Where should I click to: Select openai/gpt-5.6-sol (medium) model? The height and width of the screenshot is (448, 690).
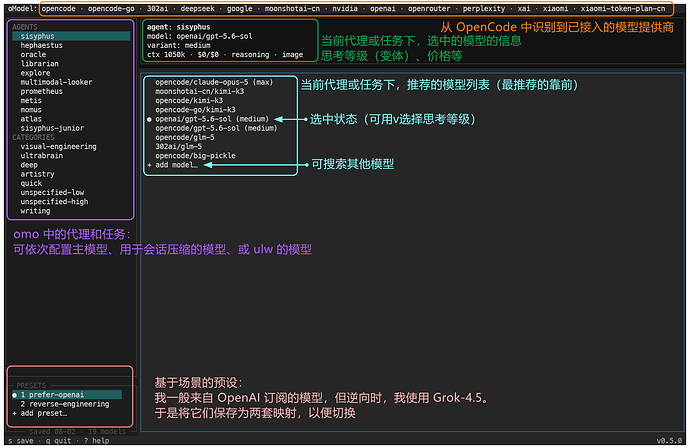click(212, 119)
